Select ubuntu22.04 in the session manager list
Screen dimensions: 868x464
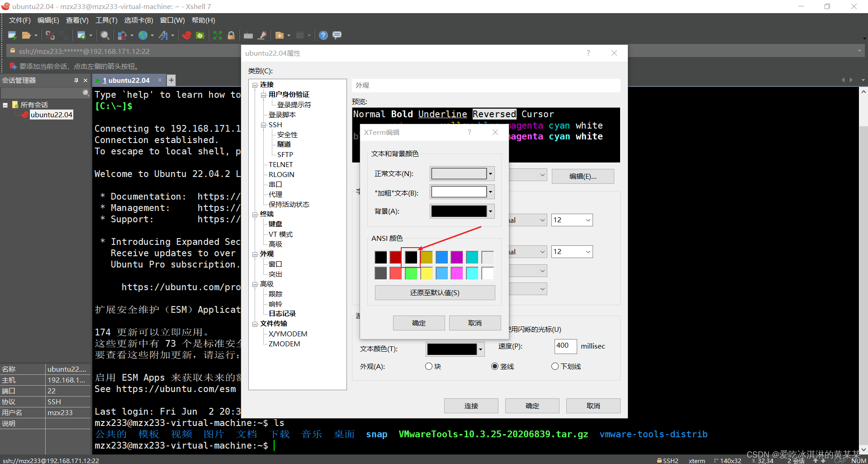pos(51,115)
